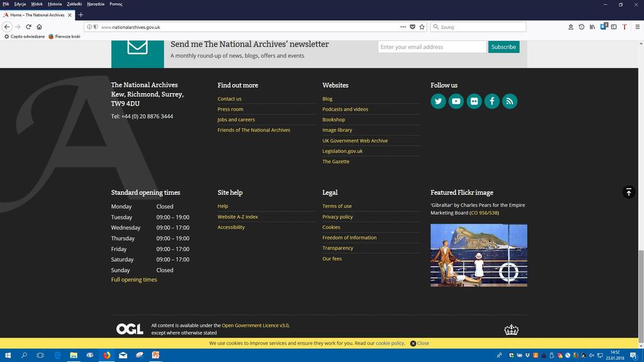This screenshot has width=644, height=362.
Task: Open the Historia menu
Action: click(55, 4)
